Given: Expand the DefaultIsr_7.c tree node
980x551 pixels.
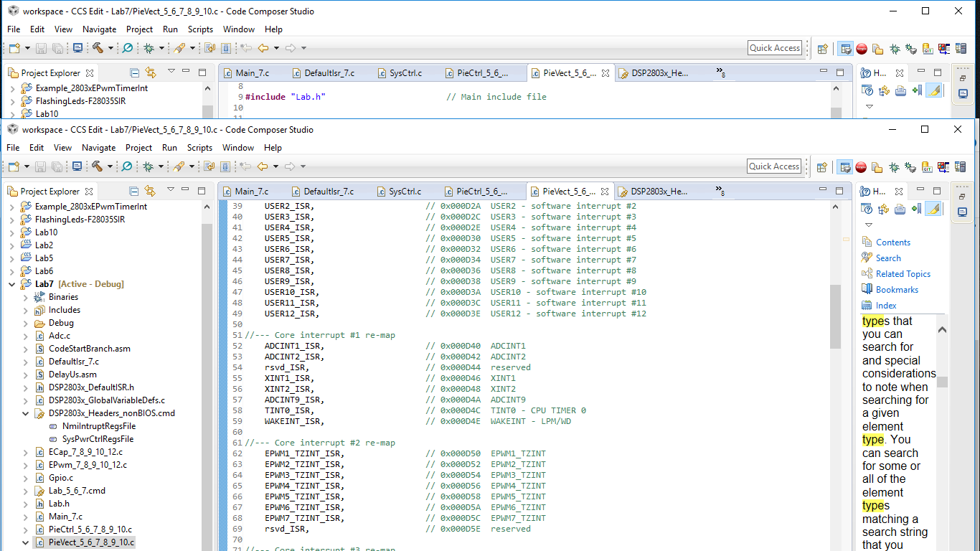Looking at the screenshot, I should click(x=26, y=362).
